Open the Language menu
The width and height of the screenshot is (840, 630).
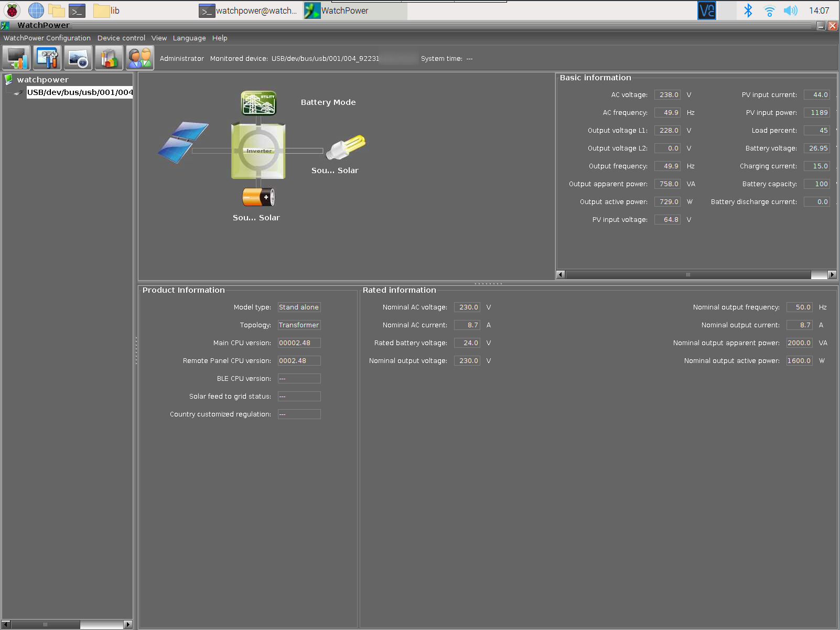point(189,38)
